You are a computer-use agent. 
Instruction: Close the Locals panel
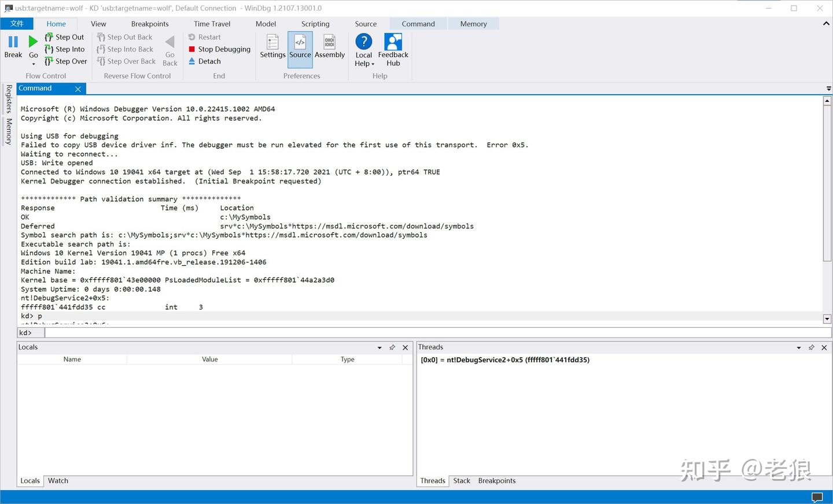406,347
